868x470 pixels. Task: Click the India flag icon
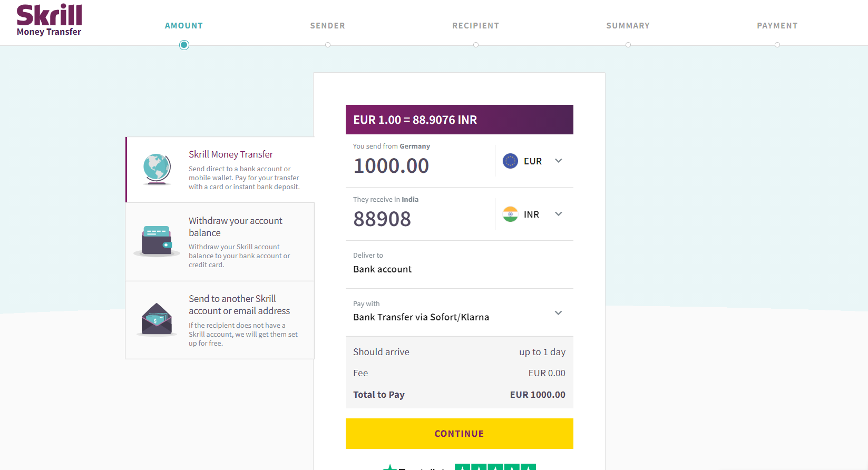tap(510, 214)
